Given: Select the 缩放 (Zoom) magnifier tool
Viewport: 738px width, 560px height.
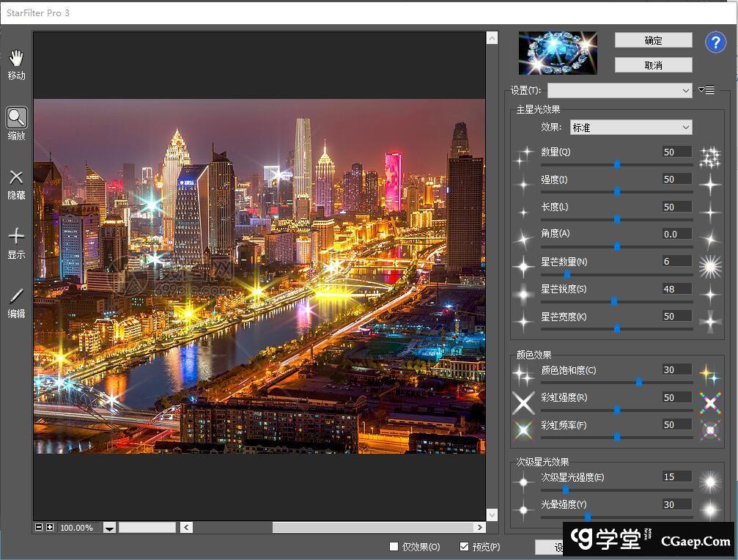Looking at the screenshot, I should (16, 117).
